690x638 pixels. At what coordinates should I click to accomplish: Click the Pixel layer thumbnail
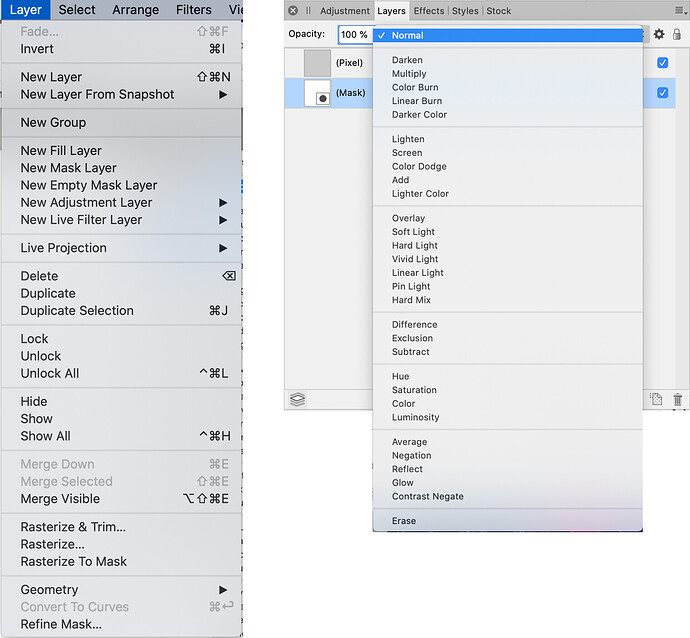(317, 63)
